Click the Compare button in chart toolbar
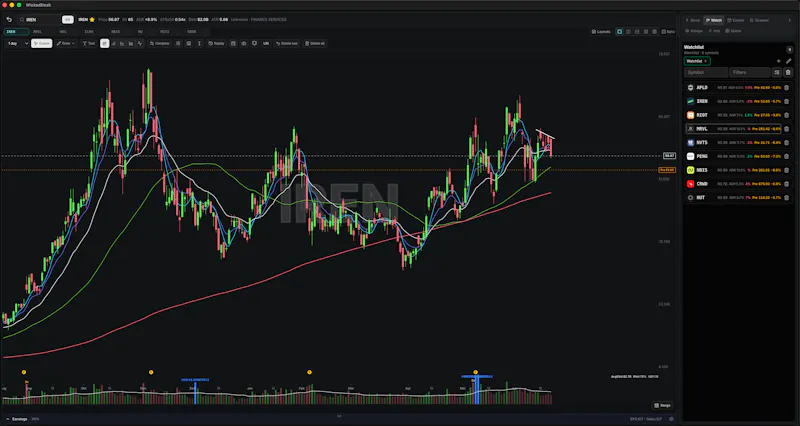800x426 pixels. point(159,43)
